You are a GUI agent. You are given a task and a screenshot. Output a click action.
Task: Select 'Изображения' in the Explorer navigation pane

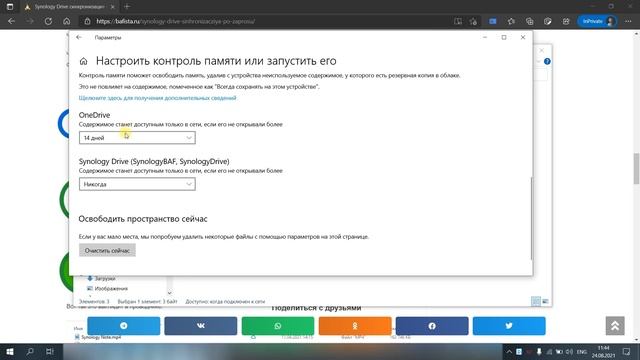tap(111, 289)
